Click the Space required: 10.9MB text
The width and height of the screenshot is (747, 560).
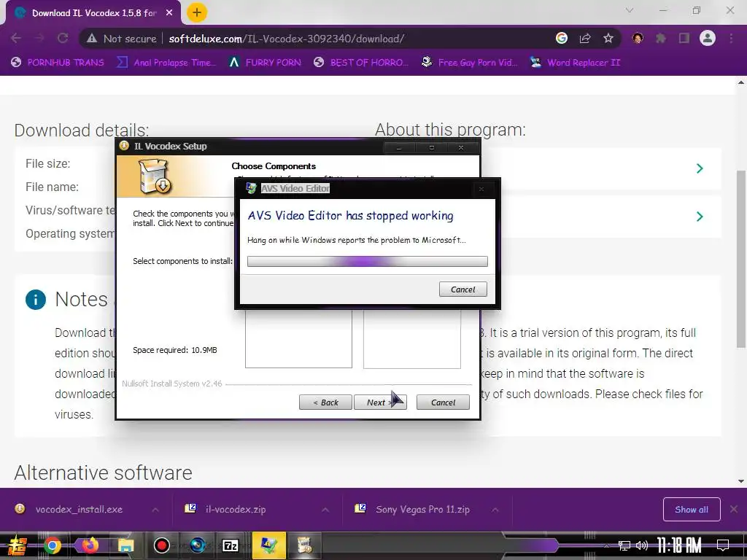point(175,350)
